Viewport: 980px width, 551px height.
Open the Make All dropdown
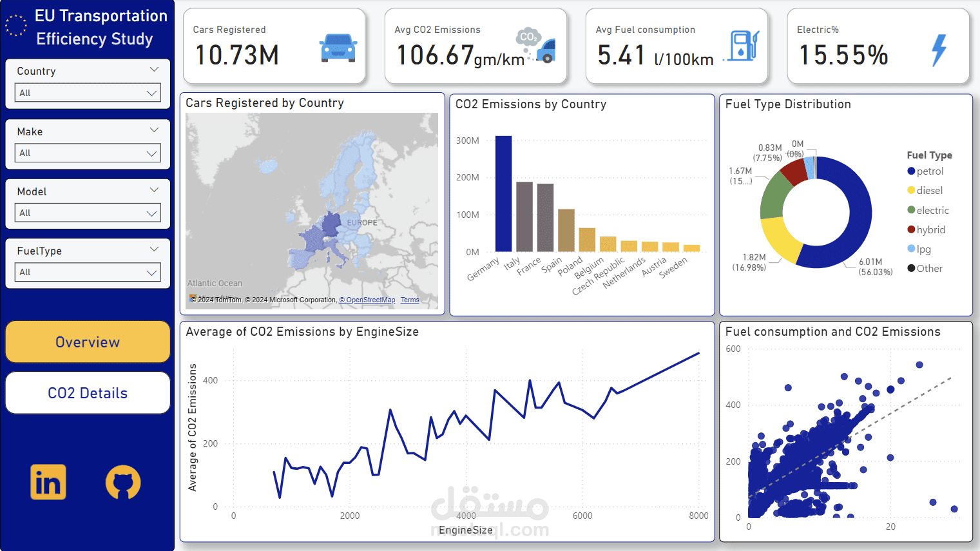(x=88, y=153)
